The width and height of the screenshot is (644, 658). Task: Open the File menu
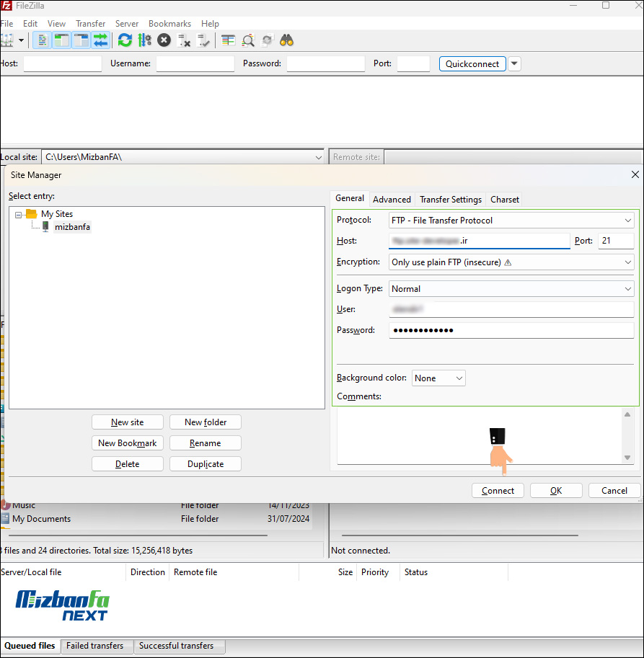[6, 24]
